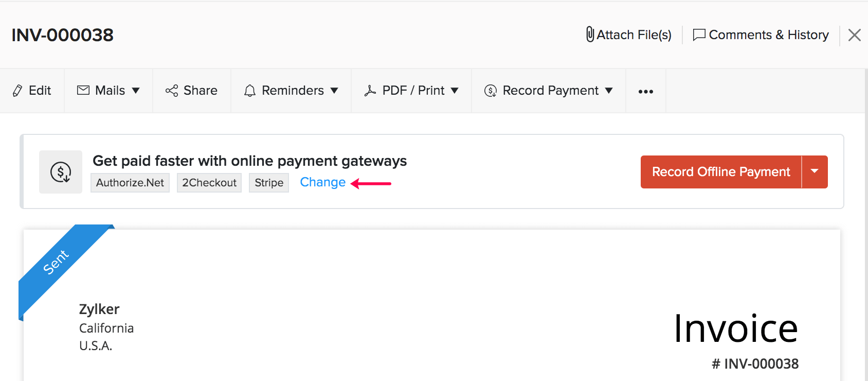Open the PDF / Print menu

pyautogui.click(x=455, y=91)
